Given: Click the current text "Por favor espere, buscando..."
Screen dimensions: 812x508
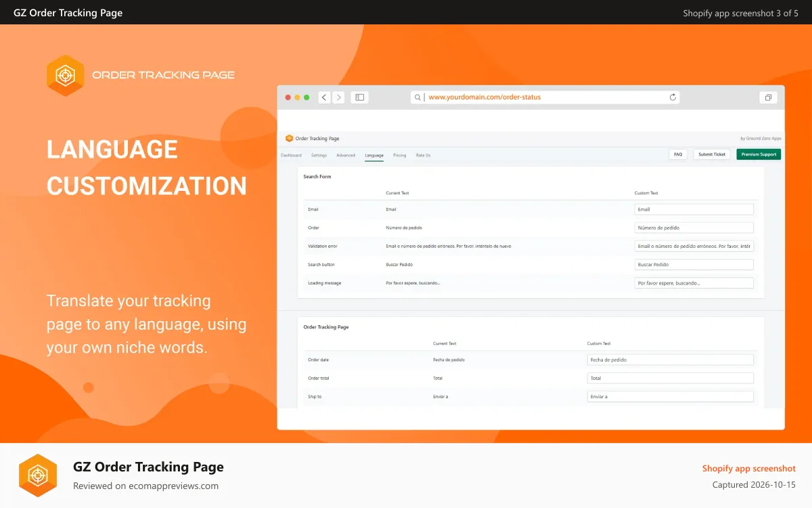Looking at the screenshot, I should 413,282.
